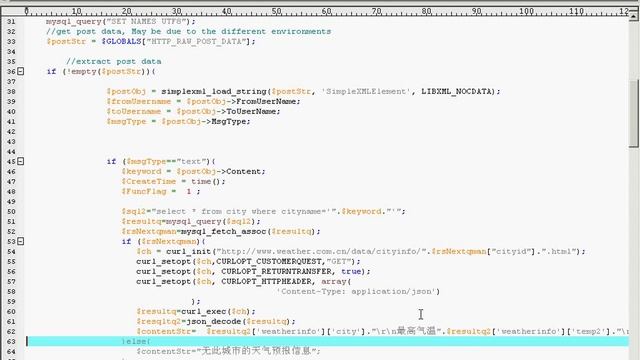Click the comment '//get post data'

(84, 31)
